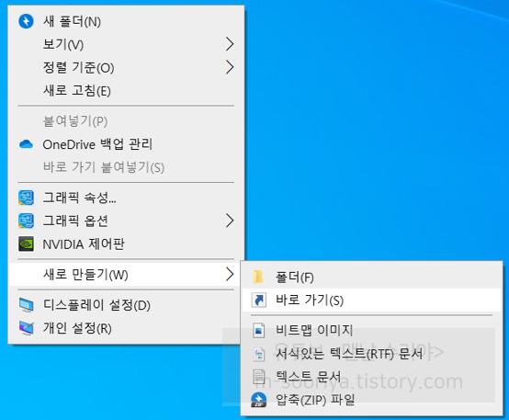
Task: Create a new 바로 가기(S) shortcut
Action: point(372,300)
